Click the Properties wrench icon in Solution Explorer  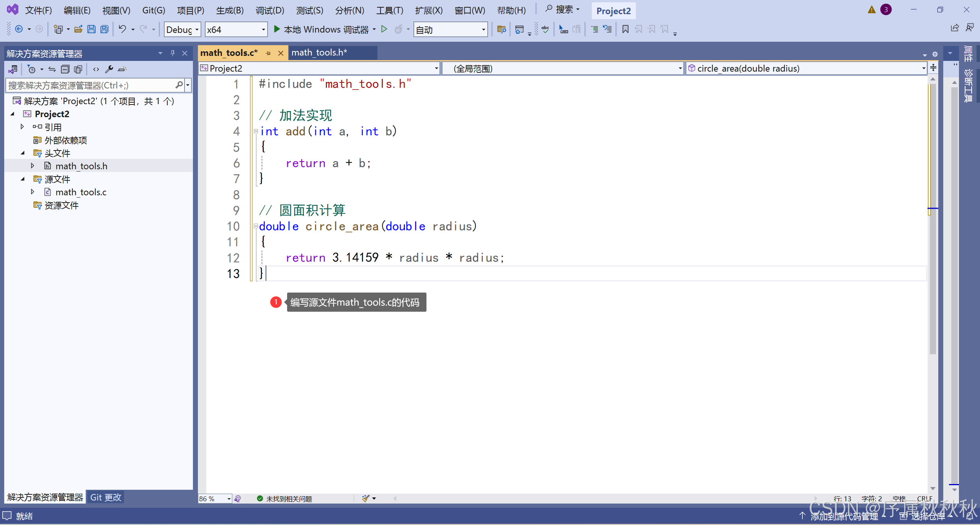coord(109,69)
